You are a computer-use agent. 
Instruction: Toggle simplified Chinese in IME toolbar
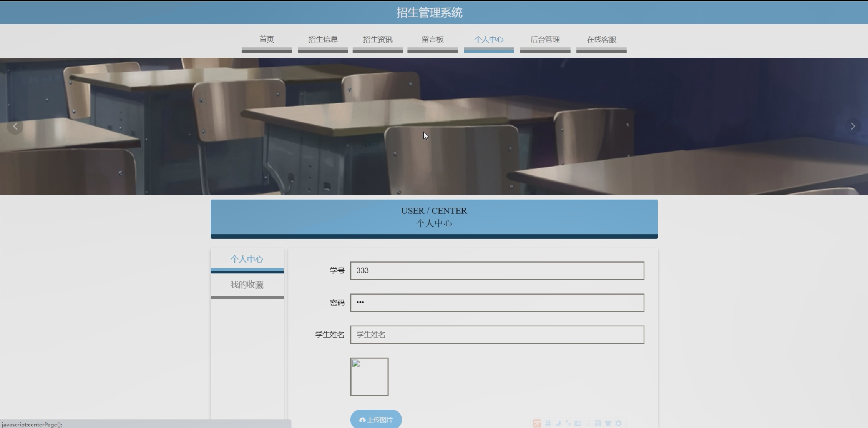(598, 423)
